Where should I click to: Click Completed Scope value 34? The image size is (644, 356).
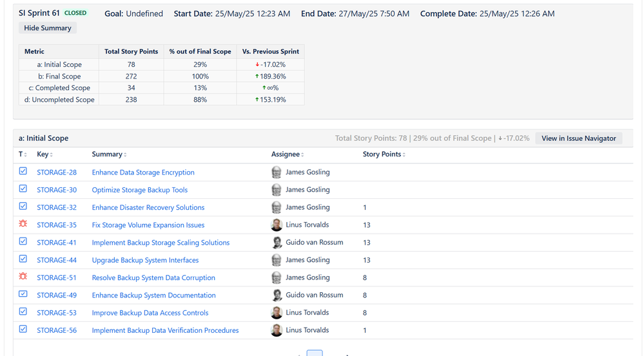131,88
